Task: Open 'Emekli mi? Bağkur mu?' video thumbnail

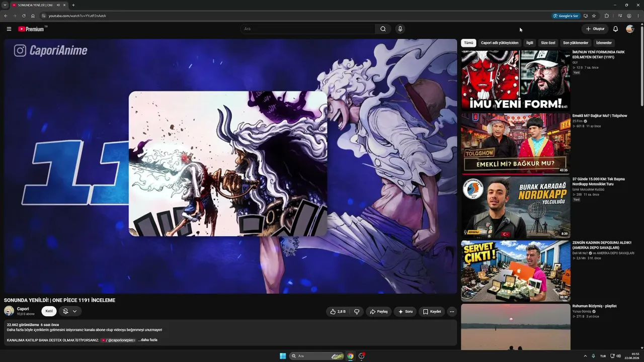Action: (x=516, y=143)
